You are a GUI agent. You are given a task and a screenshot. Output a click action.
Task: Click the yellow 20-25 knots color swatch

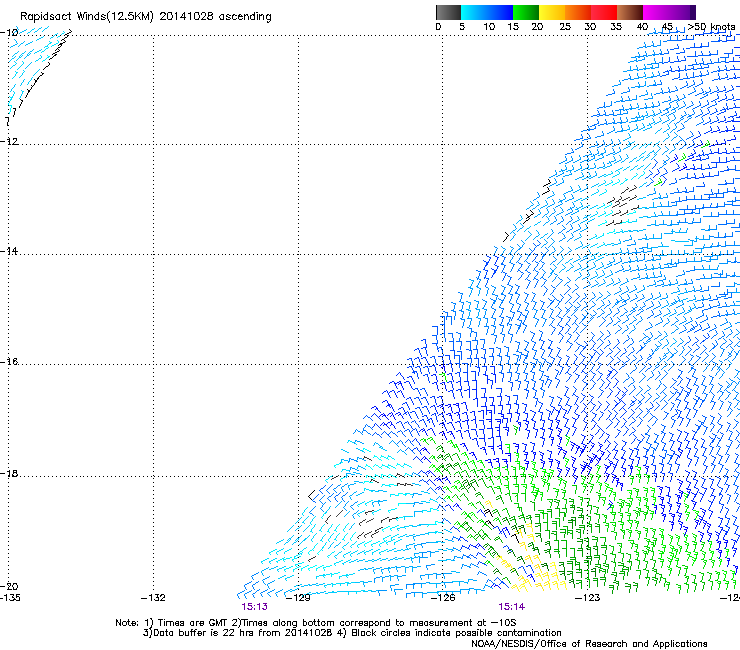[x=552, y=13]
